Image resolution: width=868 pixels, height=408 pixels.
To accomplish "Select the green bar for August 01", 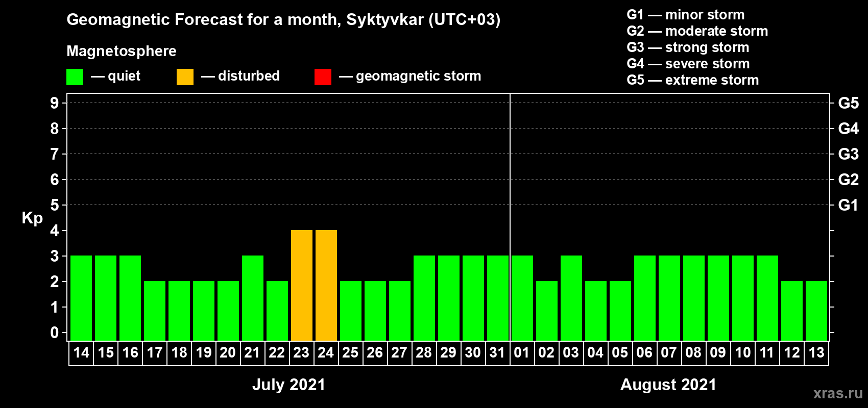I will coord(522,298).
